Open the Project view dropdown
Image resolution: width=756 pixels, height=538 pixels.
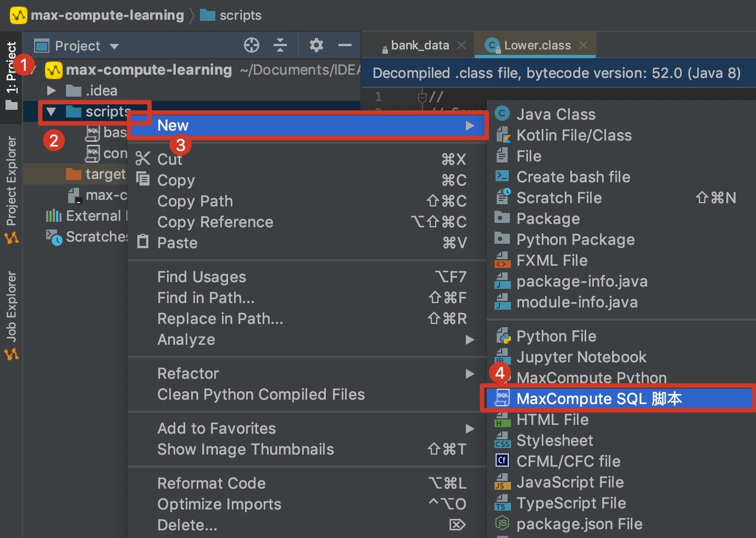[x=115, y=46]
